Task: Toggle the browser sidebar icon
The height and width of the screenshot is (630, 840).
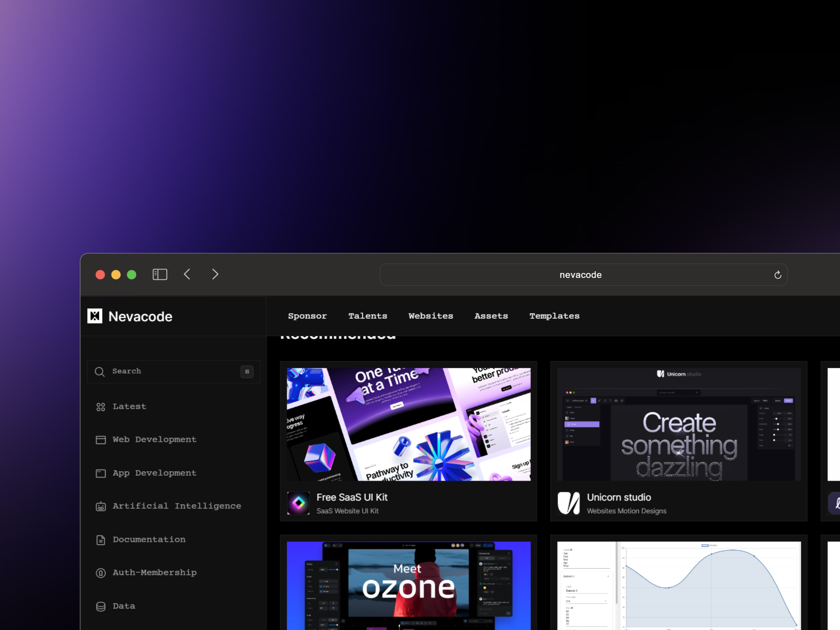Action: pyautogui.click(x=160, y=274)
